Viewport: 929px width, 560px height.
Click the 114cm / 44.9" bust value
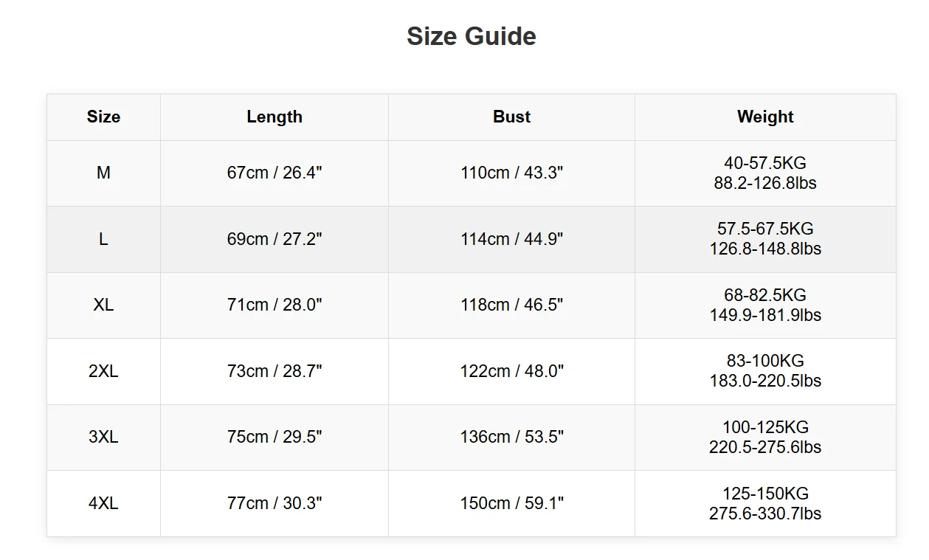pyautogui.click(x=511, y=239)
